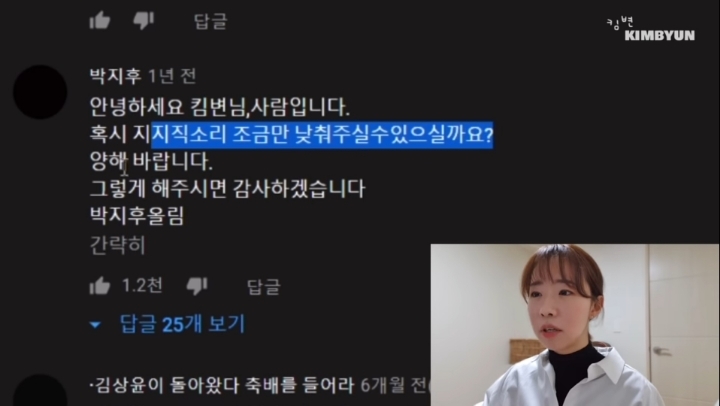
Task: Open the bottom commenter's avatar
Action: [x=40, y=390]
